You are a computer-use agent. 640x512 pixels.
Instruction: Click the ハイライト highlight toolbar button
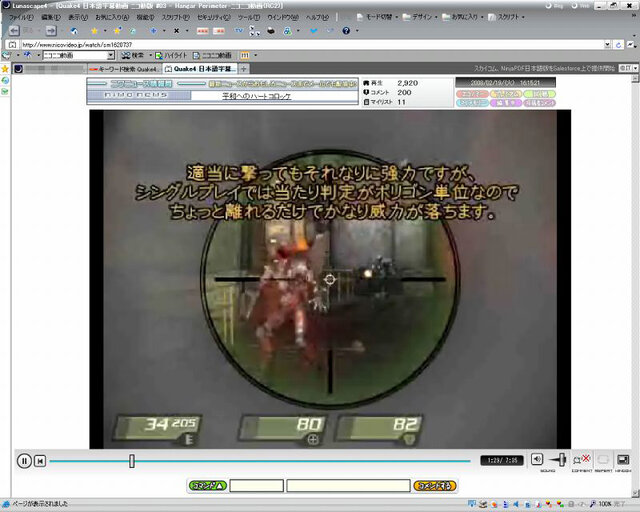(x=171, y=55)
